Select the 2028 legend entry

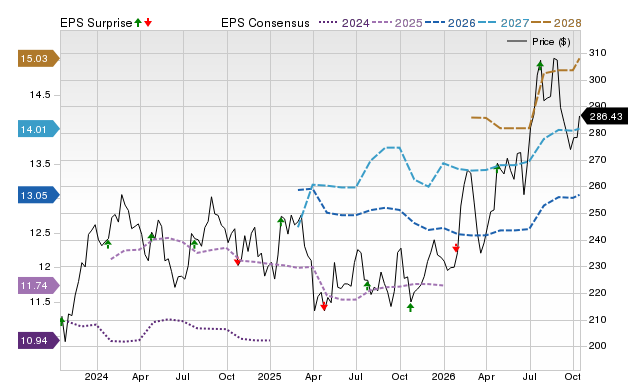[x=556, y=23]
